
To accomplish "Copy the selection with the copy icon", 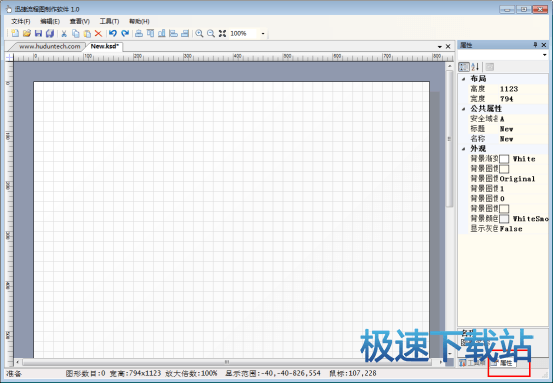I will 76,34.
